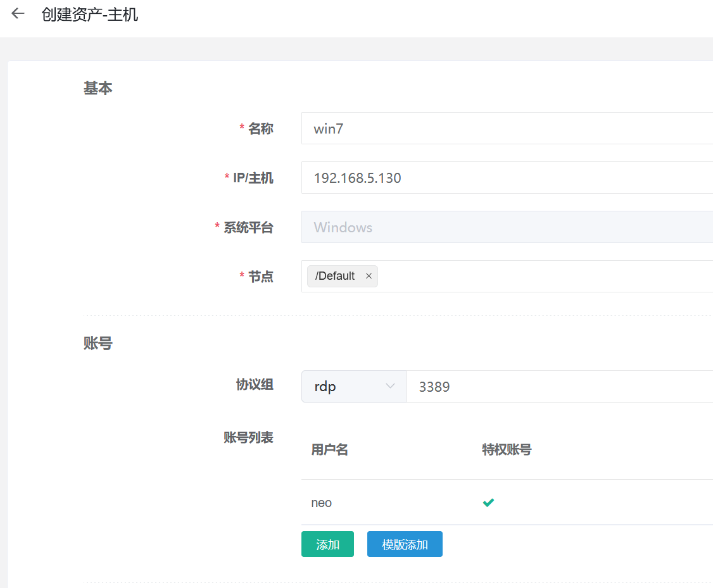The image size is (713, 588).
Task: Click the 用户名 column header
Action: click(x=329, y=449)
